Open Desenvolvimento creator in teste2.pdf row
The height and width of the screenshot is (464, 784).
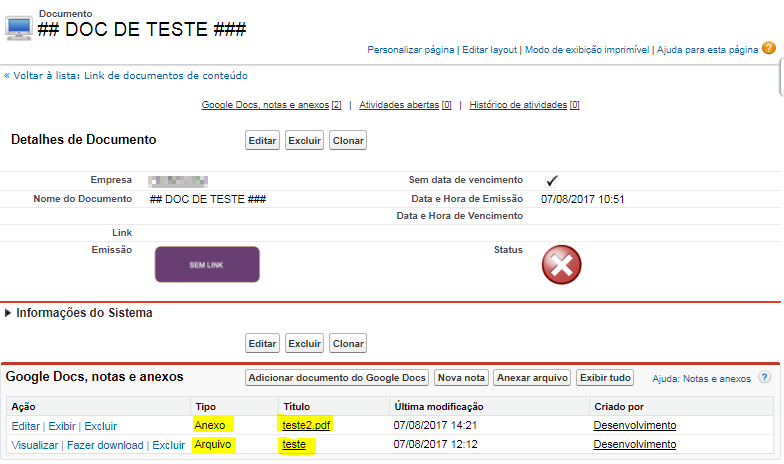coord(634,425)
